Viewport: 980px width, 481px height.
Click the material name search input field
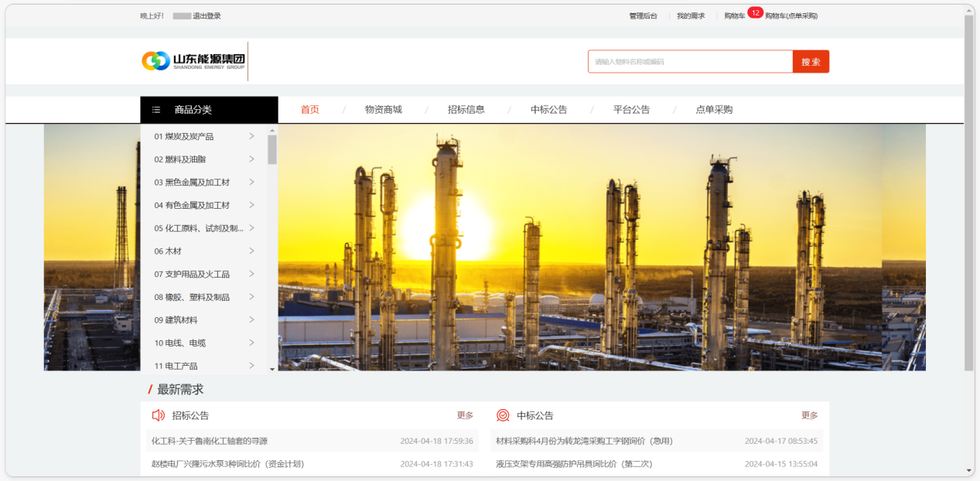pyautogui.click(x=690, y=62)
